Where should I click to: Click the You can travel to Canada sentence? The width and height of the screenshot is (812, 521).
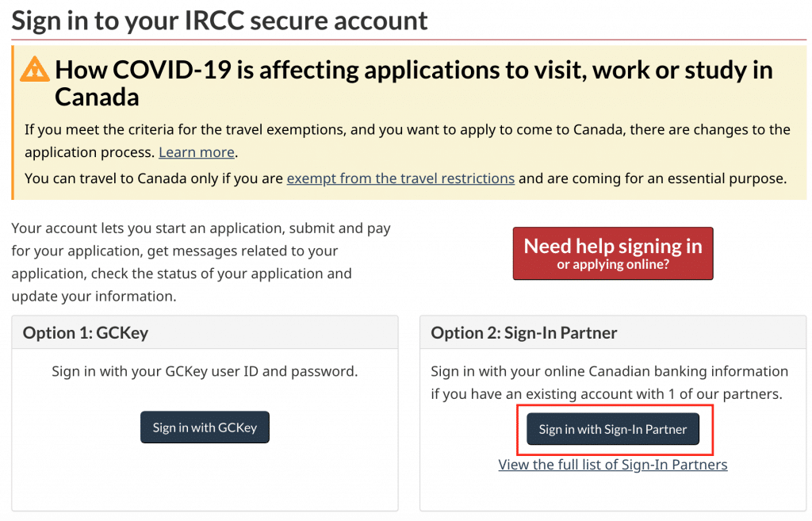405,178
